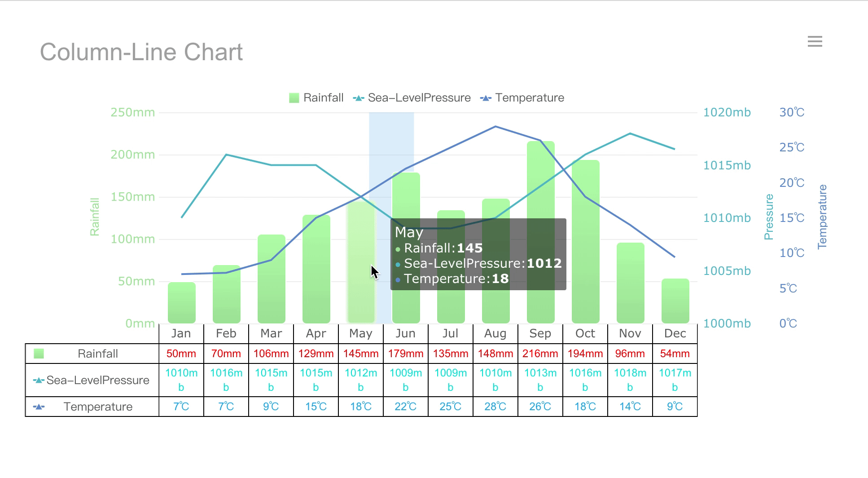Click the 1020mb label on the Pressure axis
Image resolution: width=868 pixels, height=478 pixels.
point(727,112)
